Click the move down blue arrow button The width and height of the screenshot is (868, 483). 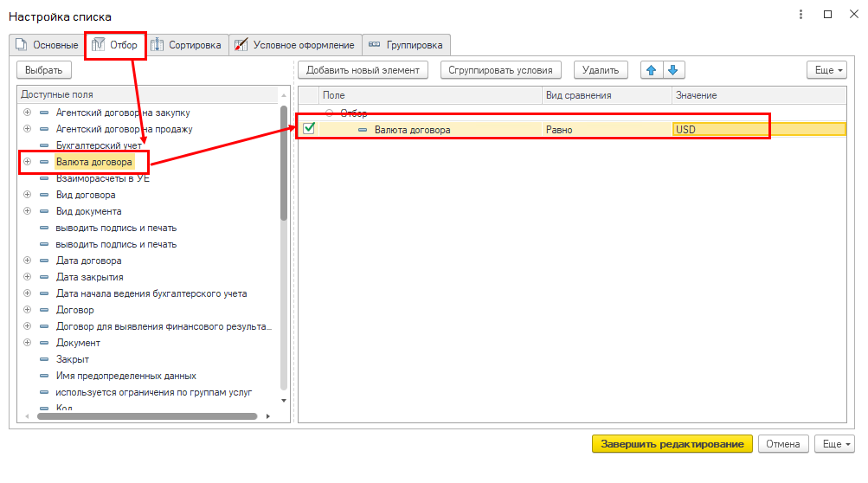click(673, 70)
